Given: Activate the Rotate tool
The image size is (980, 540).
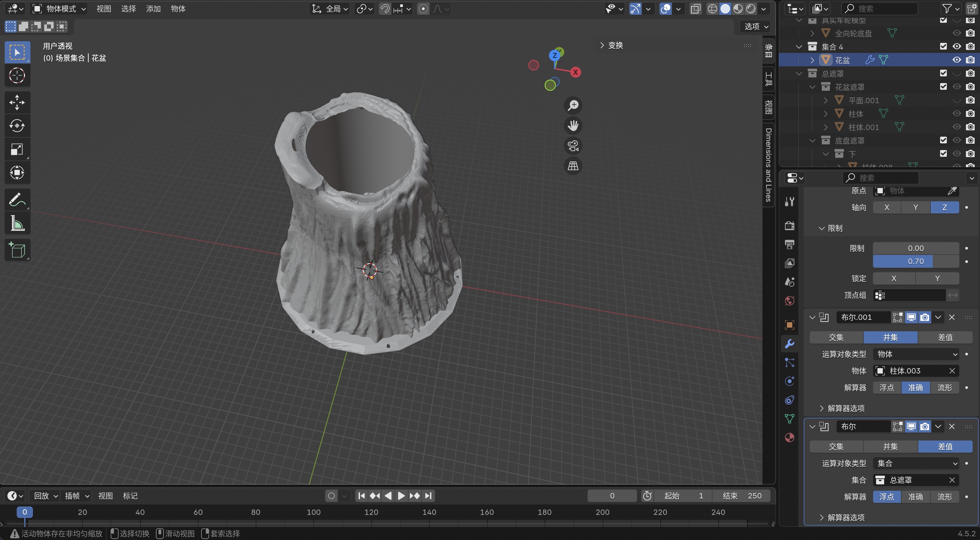Looking at the screenshot, I should point(17,126).
